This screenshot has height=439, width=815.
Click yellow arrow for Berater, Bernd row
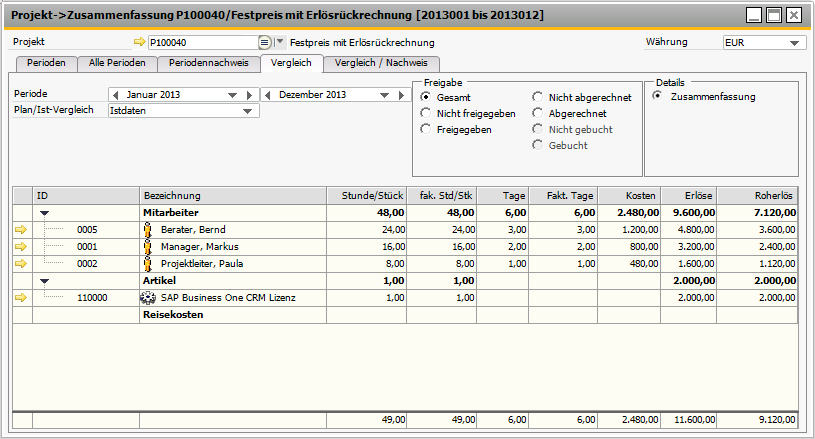tap(21, 229)
